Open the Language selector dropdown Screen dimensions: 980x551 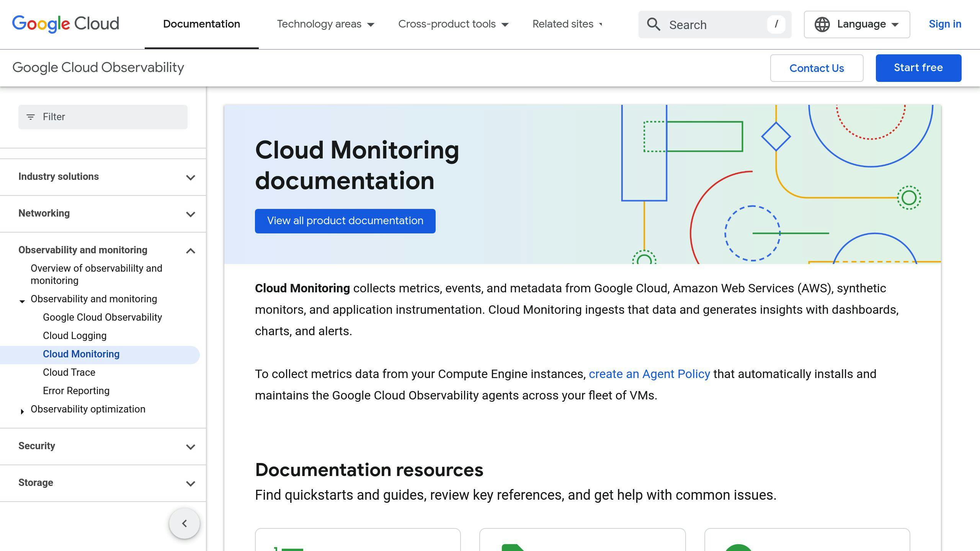(x=857, y=24)
